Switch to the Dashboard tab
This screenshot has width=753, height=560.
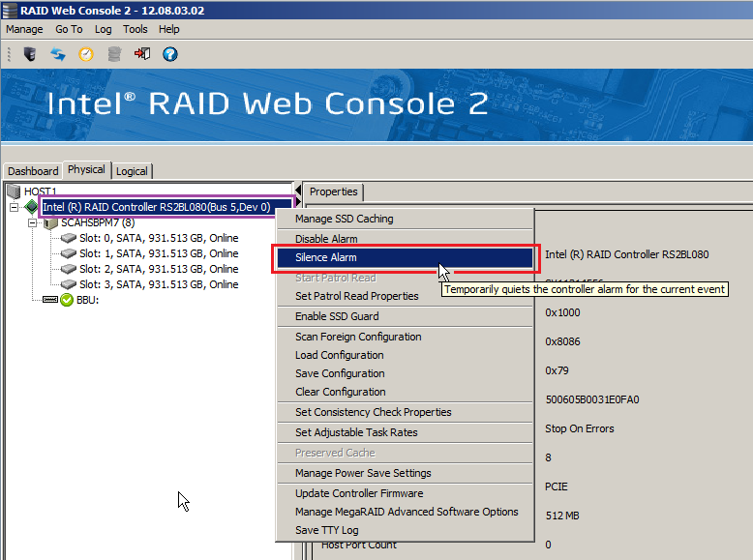pos(33,171)
